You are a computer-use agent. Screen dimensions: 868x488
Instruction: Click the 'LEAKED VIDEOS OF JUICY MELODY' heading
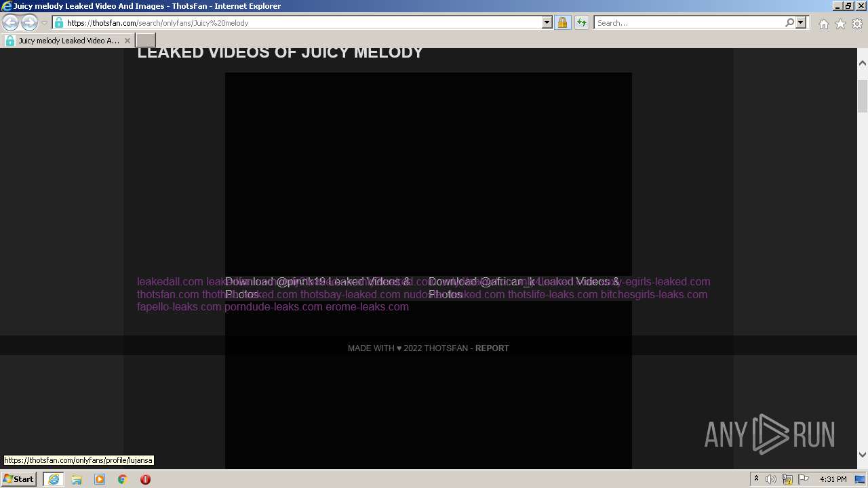280,53
